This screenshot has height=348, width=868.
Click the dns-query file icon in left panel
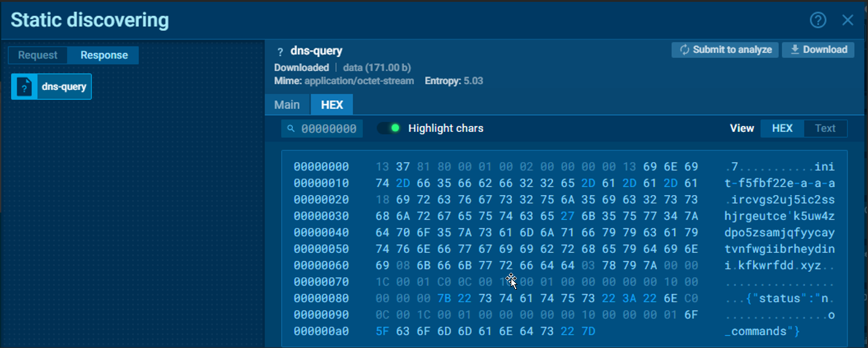25,87
